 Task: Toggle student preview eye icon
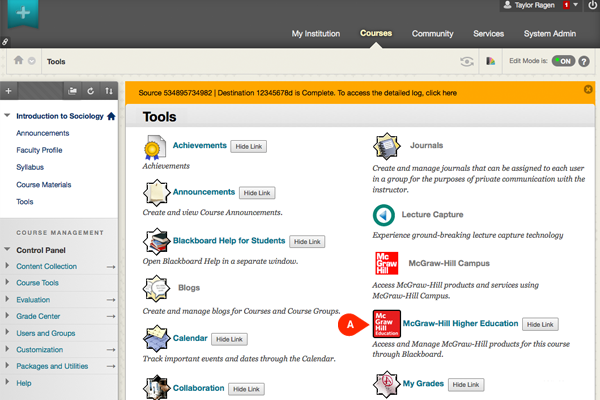(466, 61)
